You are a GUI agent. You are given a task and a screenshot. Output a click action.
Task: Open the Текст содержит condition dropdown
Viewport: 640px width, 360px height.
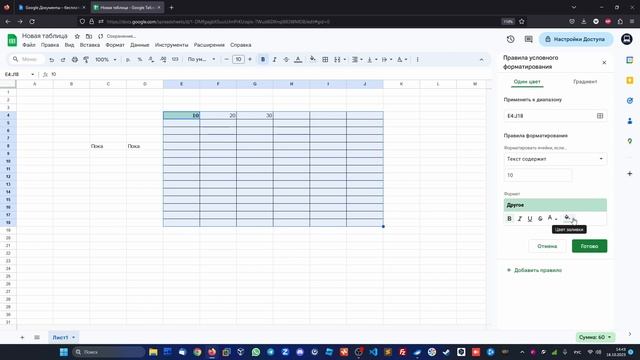pos(555,159)
